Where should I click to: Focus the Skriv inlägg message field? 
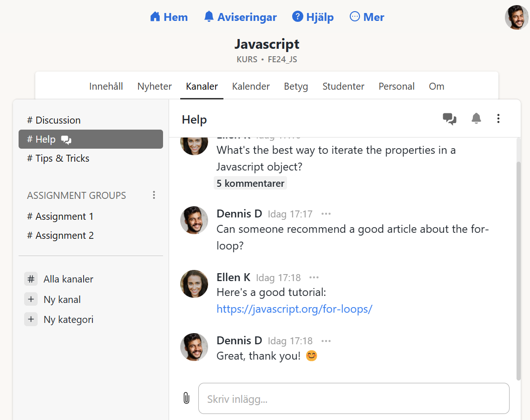[x=353, y=399]
